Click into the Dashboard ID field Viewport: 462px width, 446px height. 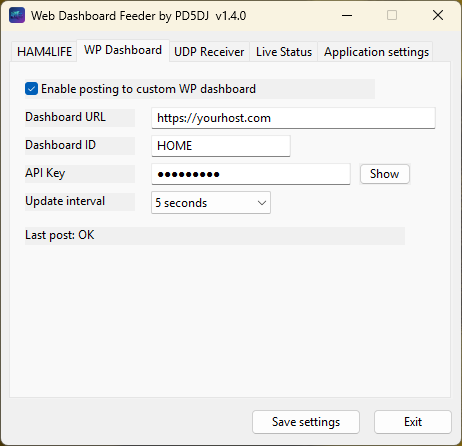pyautogui.click(x=221, y=146)
